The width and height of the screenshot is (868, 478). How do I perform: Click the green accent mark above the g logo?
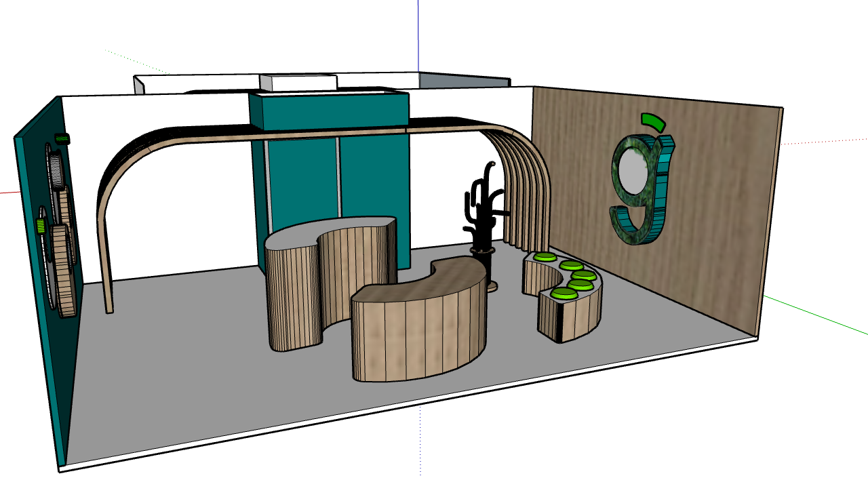653,122
